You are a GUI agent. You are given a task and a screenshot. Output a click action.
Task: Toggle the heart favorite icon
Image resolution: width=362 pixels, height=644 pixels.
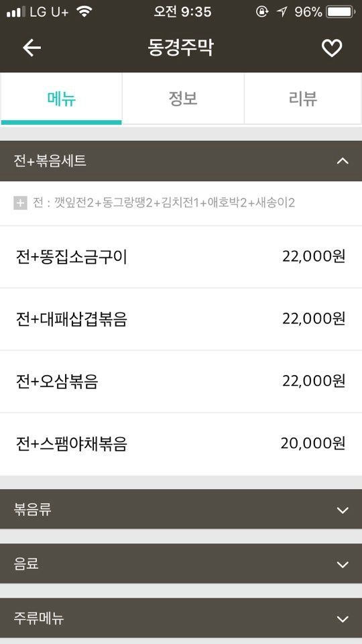pyautogui.click(x=332, y=48)
